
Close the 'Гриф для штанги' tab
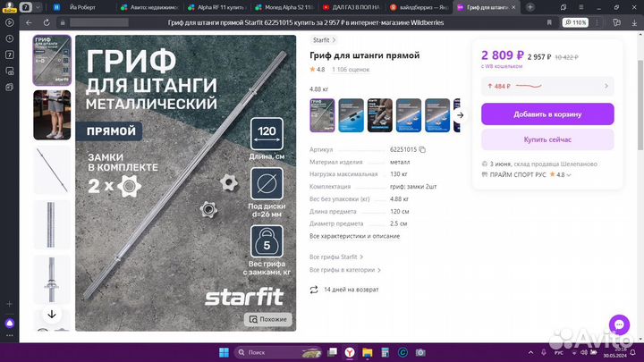coord(513,7)
